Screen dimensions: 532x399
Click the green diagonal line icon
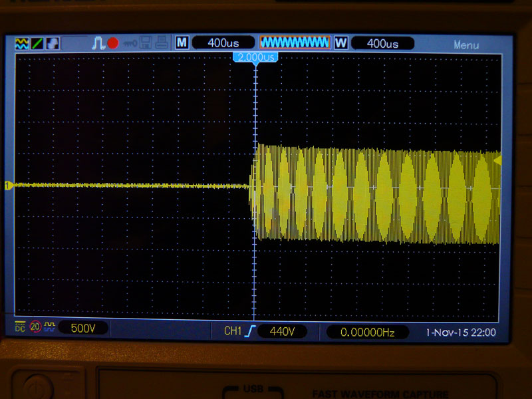click(37, 43)
